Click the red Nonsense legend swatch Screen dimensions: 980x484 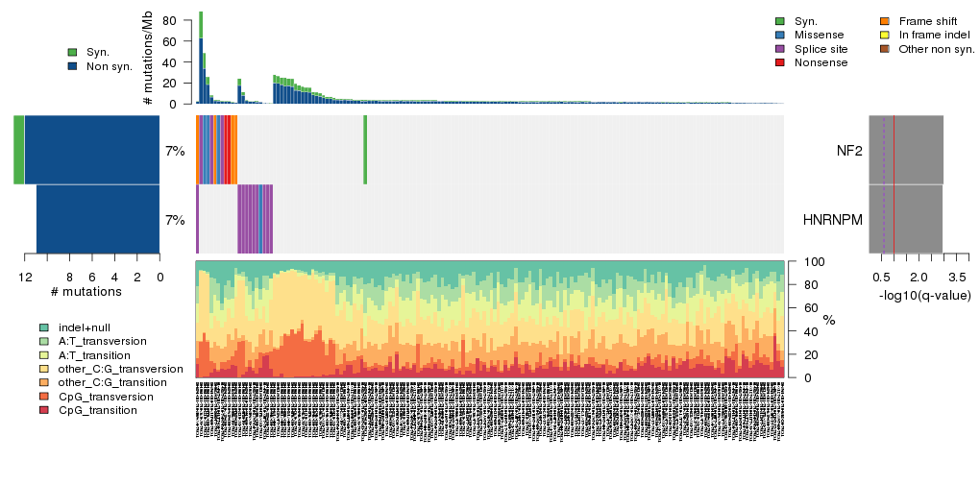[x=779, y=62]
